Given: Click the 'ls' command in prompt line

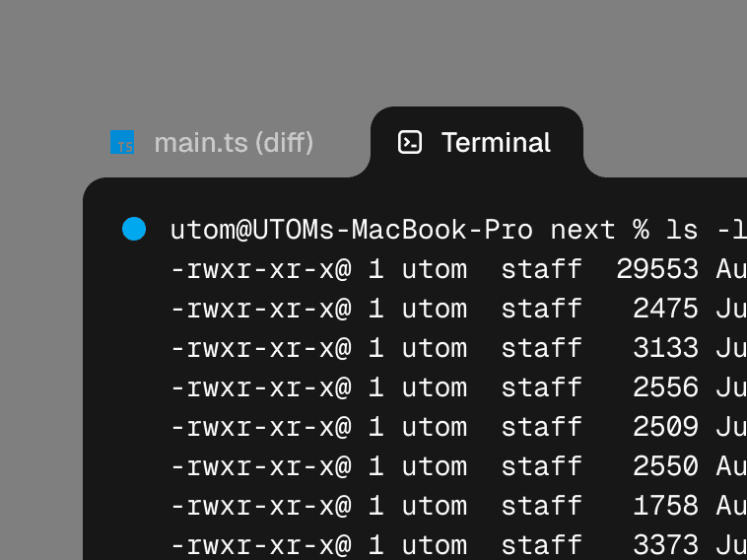Looking at the screenshot, I should click(x=682, y=230).
